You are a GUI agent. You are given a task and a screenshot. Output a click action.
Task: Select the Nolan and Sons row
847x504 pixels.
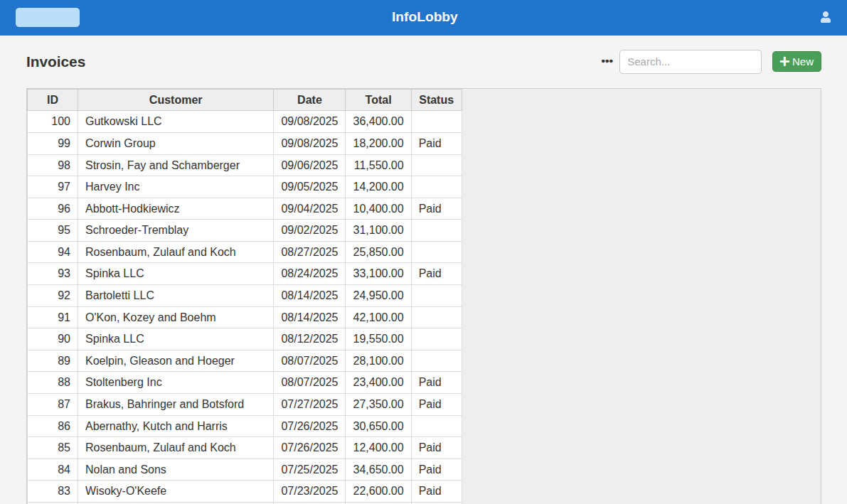pyautogui.click(x=125, y=470)
